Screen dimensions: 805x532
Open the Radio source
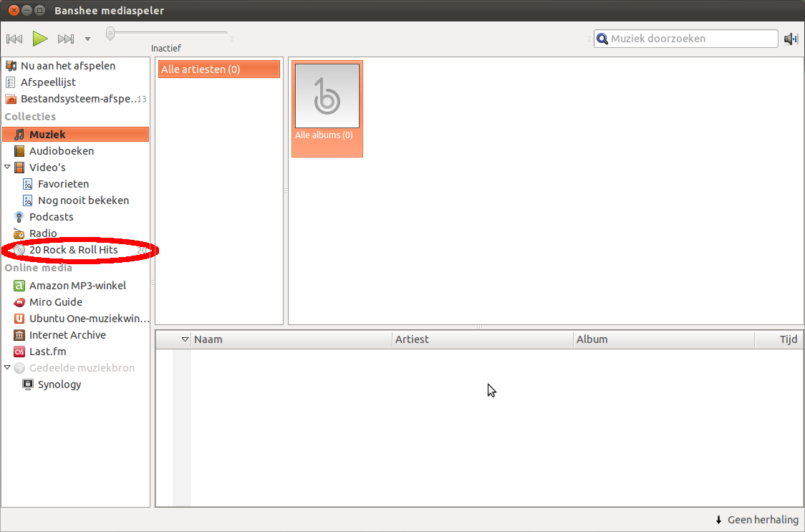pyautogui.click(x=43, y=233)
